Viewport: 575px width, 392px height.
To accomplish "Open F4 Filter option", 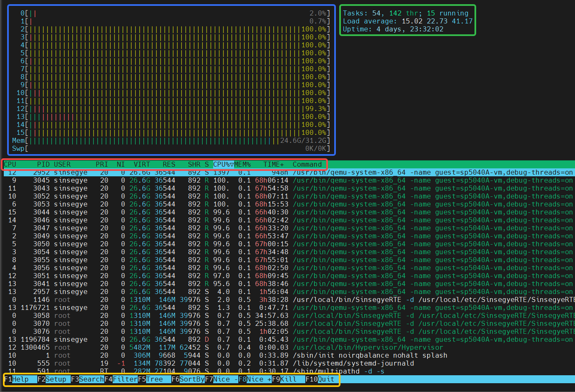I will click(121, 379).
